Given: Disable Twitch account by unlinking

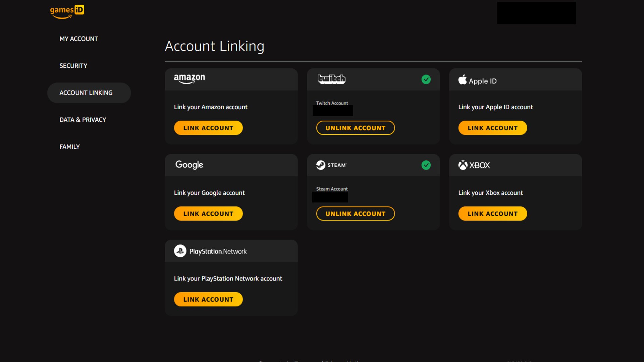Looking at the screenshot, I should coord(355,128).
